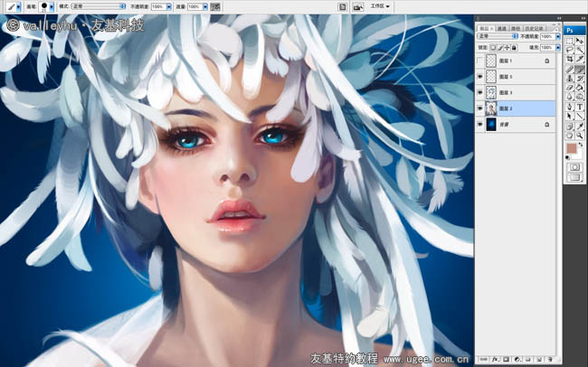
Task: Switch to the History tab
Action: point(534,29)
